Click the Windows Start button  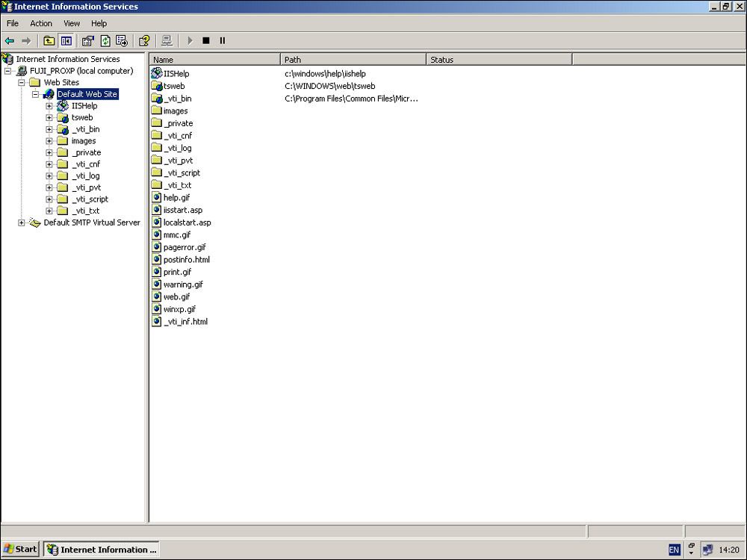tap(20, 550)
